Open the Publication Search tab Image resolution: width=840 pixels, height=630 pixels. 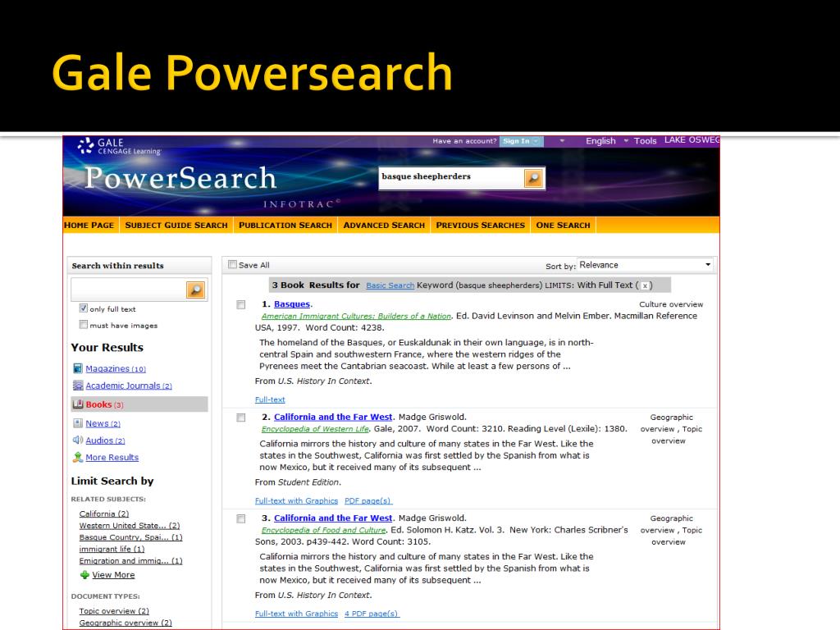coord(285,225)
